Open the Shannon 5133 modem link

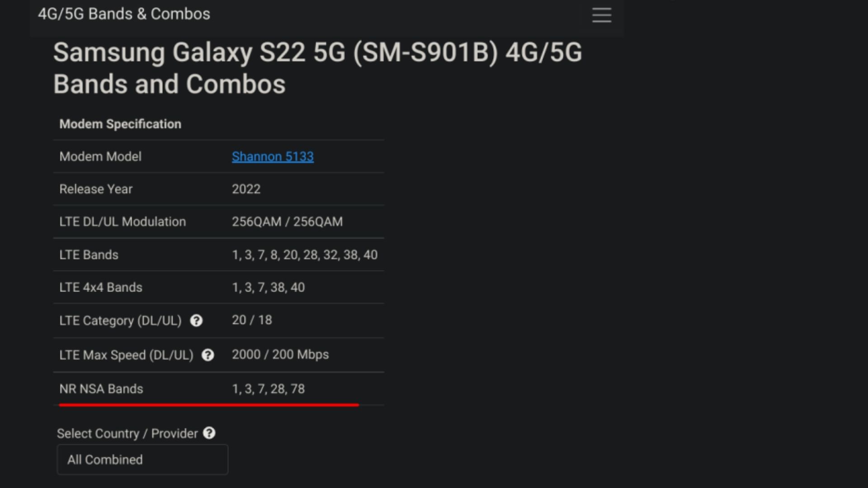tap(273, 157)
